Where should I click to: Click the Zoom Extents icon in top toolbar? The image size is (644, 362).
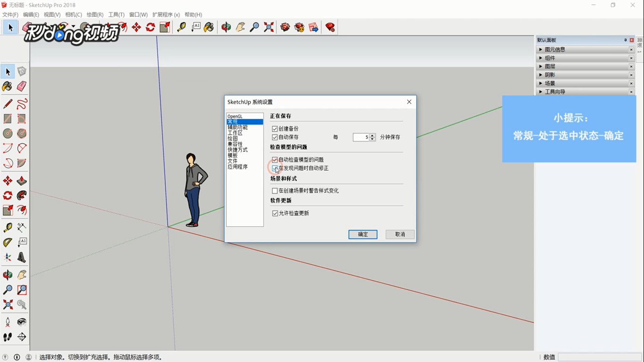(x=269, y=27)
